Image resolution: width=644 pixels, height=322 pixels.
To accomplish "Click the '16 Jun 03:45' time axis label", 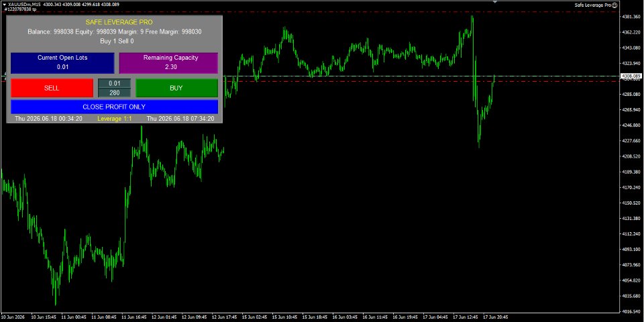I will pyautogui.click(x=345, y=317).
